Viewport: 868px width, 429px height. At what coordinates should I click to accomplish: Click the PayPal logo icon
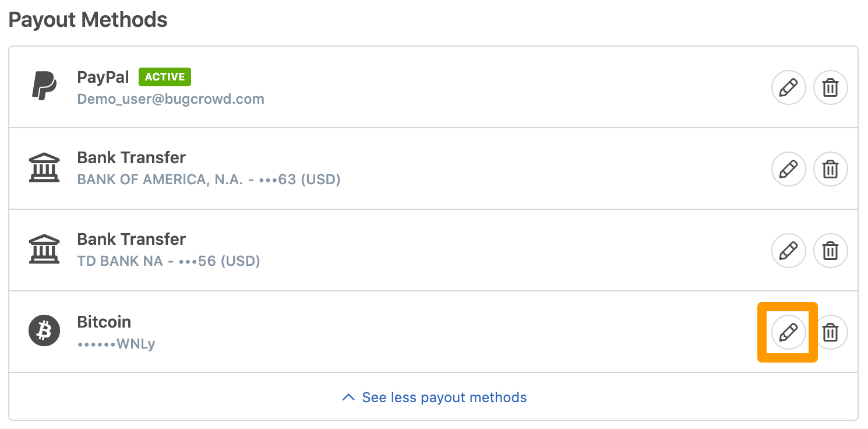coord(44,86)
